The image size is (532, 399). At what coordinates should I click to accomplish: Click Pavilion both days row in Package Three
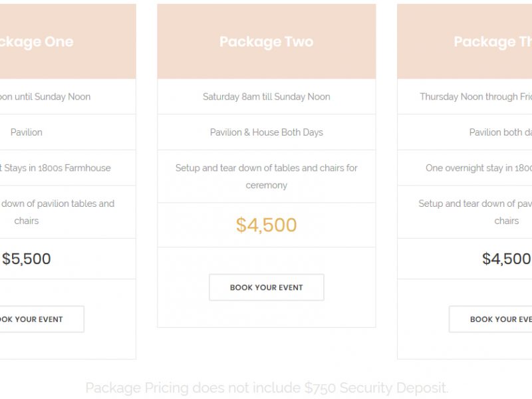point(465,132)
